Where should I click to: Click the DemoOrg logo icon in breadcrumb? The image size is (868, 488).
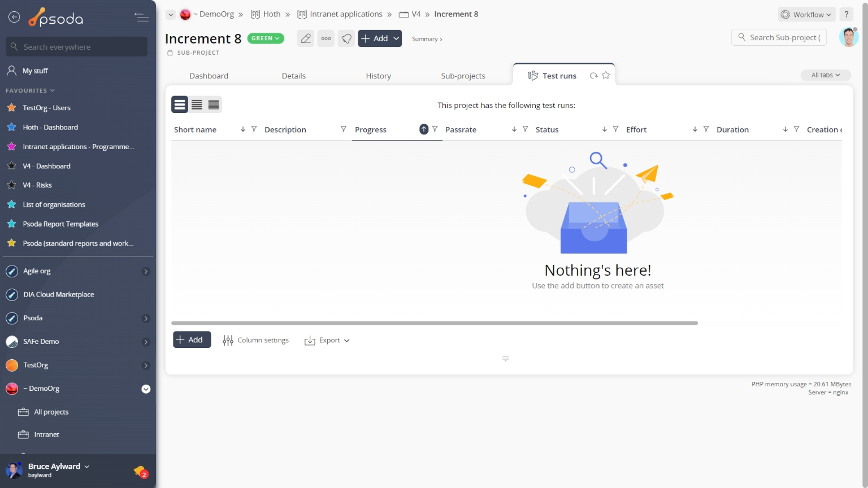[x=185, y=15]
